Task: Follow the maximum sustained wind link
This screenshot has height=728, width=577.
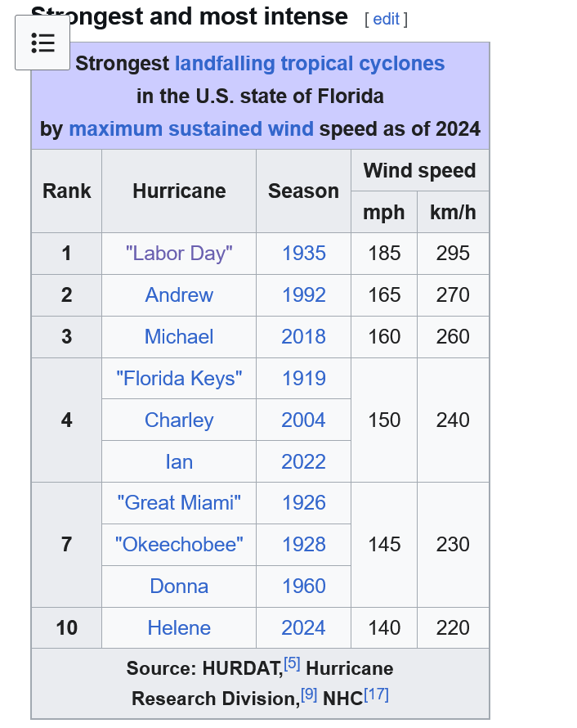Action: coord(191,129)
